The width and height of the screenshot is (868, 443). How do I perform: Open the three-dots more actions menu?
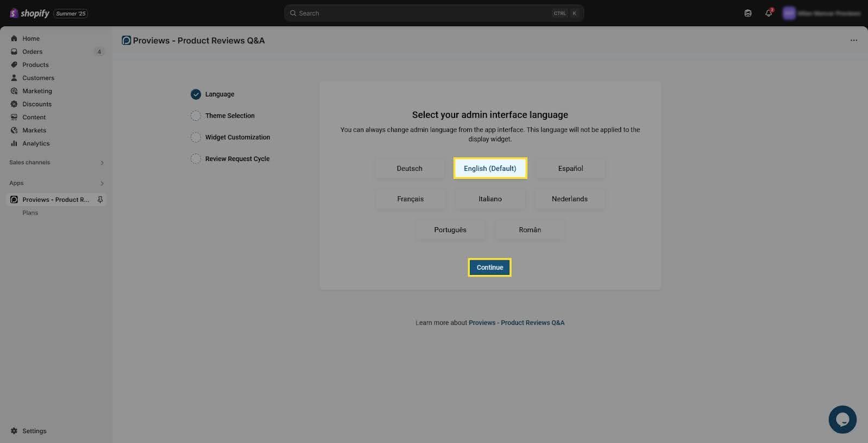(853, 41)
